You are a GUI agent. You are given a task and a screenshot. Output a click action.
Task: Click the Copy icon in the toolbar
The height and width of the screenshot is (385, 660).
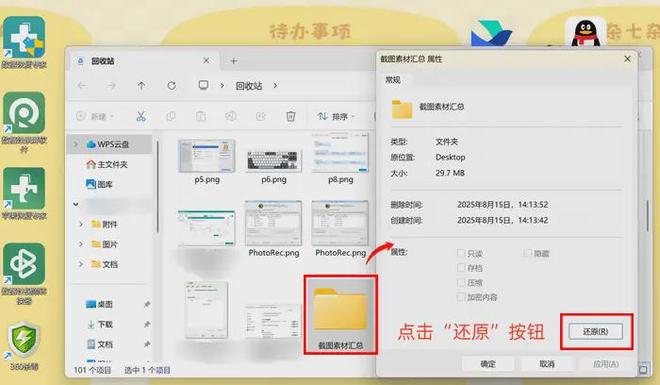pos(171,116)
